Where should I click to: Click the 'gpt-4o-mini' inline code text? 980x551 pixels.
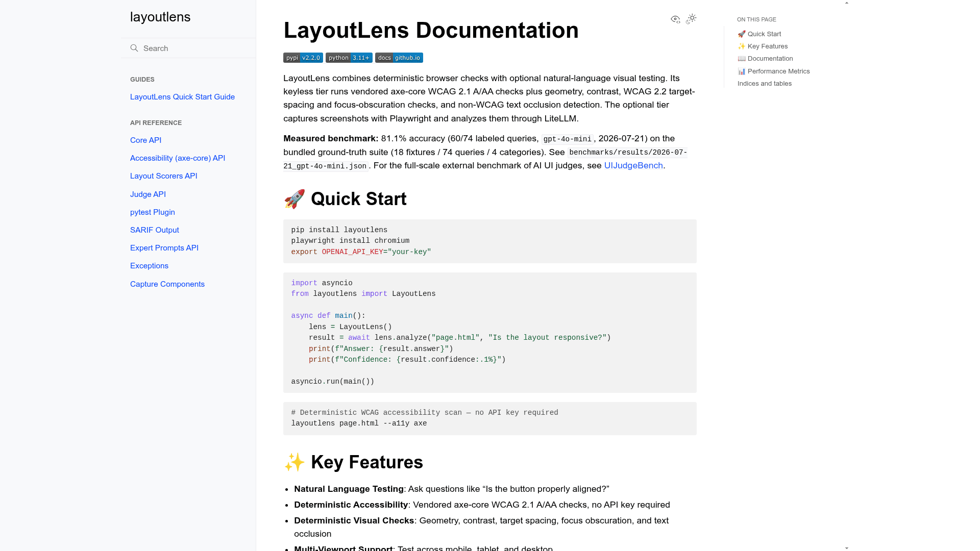567,139
